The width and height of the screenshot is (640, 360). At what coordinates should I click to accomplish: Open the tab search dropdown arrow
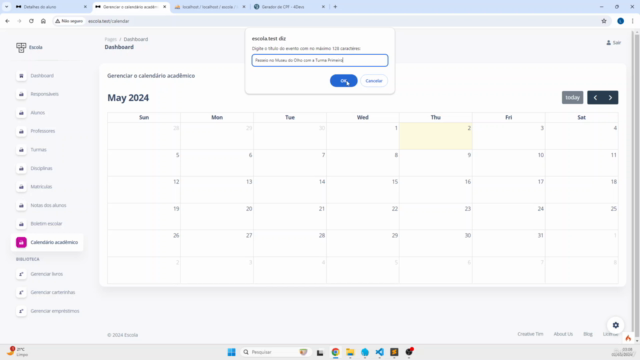point(7,7)
